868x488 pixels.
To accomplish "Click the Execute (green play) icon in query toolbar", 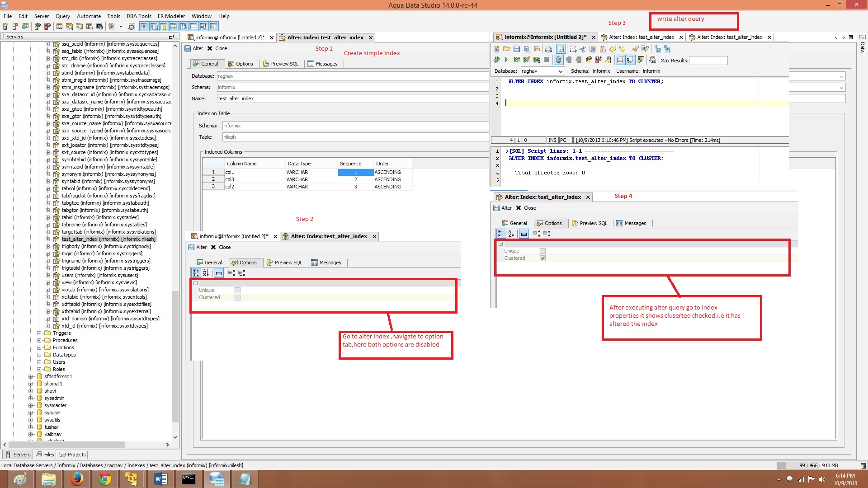I will point(506,60).
